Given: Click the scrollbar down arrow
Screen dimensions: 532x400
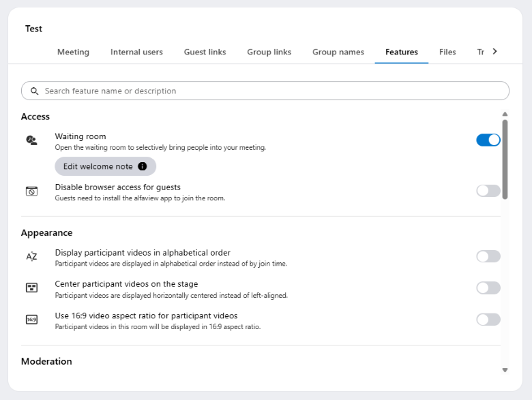Looking at the screenshot, I should point(505,370).
